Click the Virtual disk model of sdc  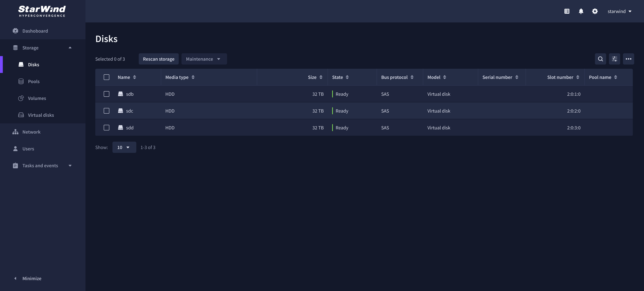[x=439, y=111]
